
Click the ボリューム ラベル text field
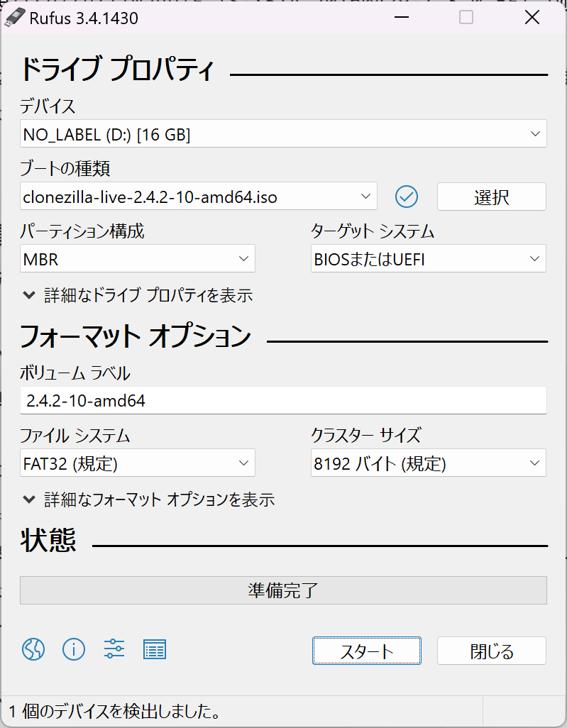click(283, 400)
